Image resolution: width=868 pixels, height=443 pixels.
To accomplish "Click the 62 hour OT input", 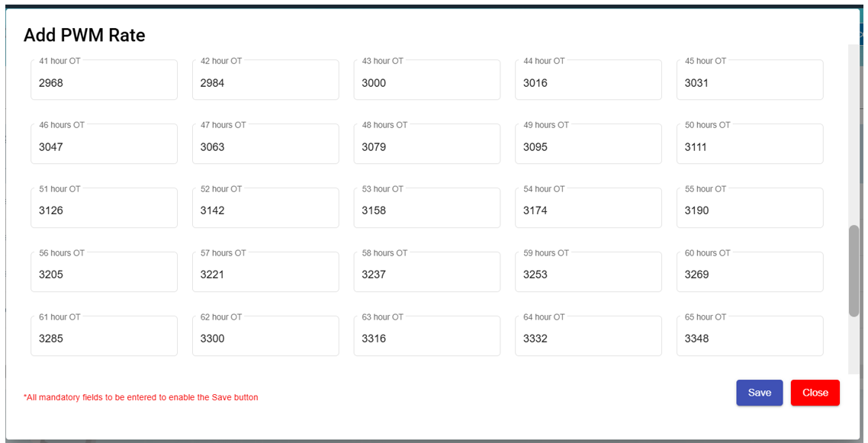I will point(265,339).
